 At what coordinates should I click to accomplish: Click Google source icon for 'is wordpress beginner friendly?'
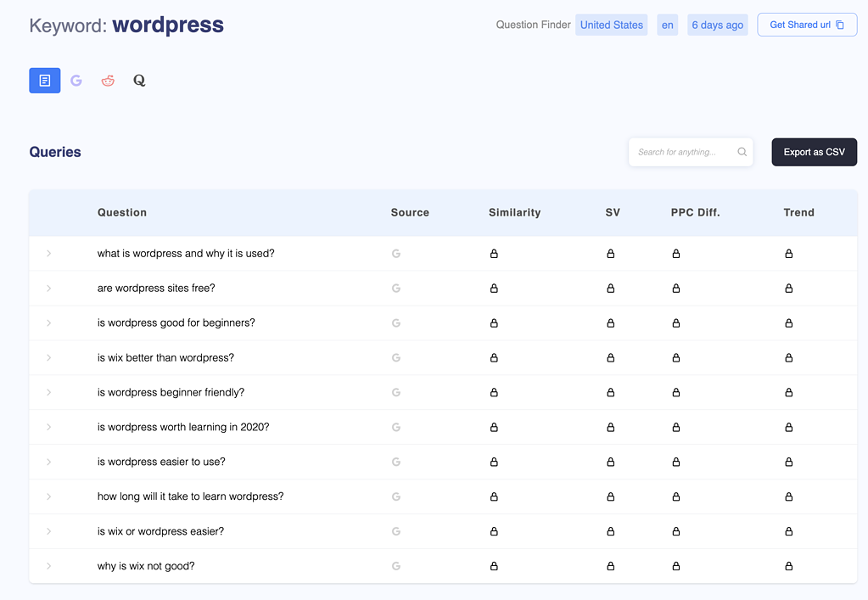396,392
